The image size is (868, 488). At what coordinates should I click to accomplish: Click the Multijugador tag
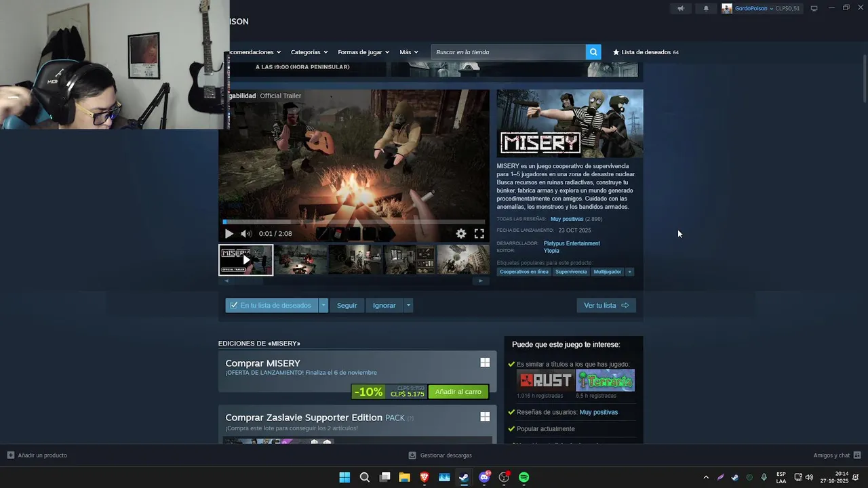(x=607, y=272)
